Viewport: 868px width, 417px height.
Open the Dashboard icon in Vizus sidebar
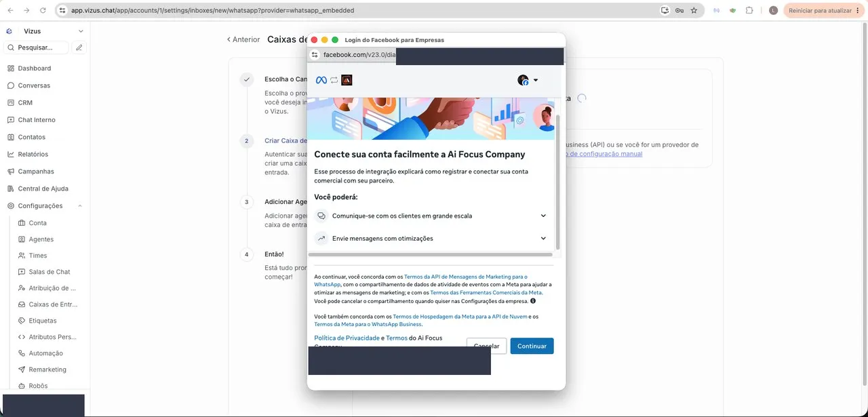[x=11, y=68]
